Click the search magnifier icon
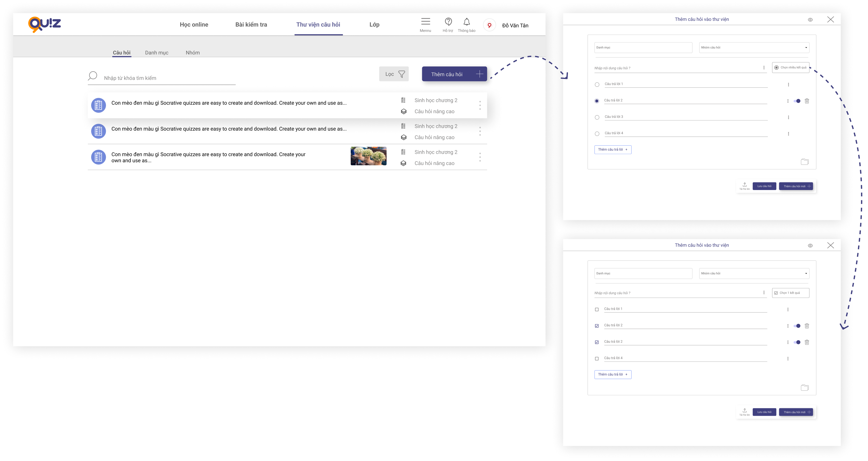 click(92, 76)
